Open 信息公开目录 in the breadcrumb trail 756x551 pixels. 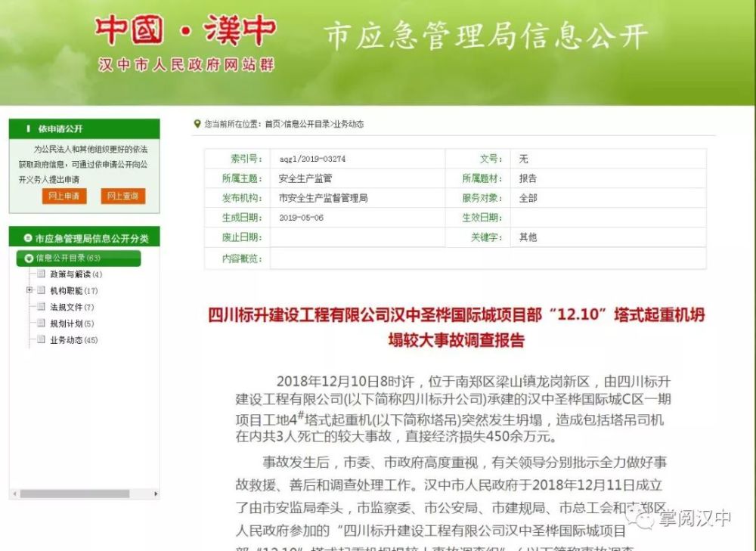pos(307,124)
